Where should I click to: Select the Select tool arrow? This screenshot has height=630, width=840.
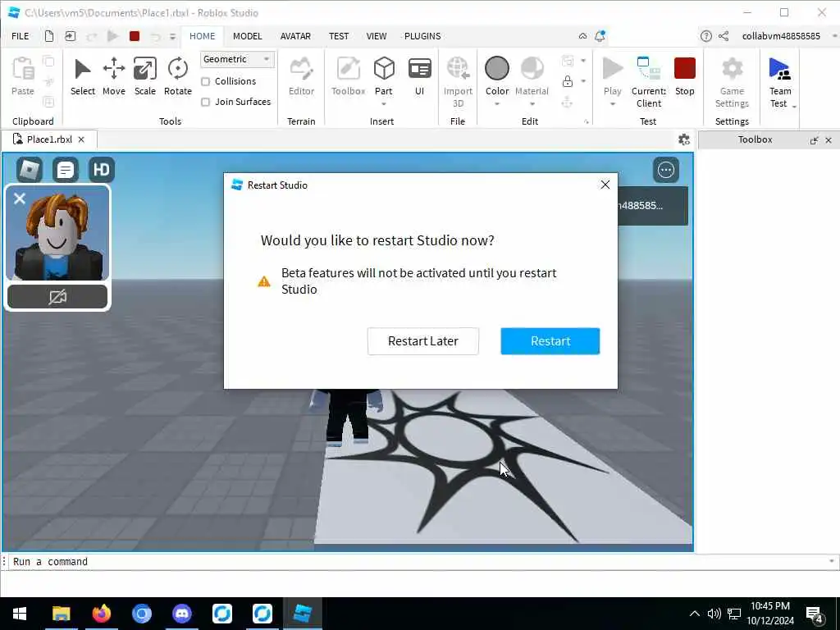[83, 69]
